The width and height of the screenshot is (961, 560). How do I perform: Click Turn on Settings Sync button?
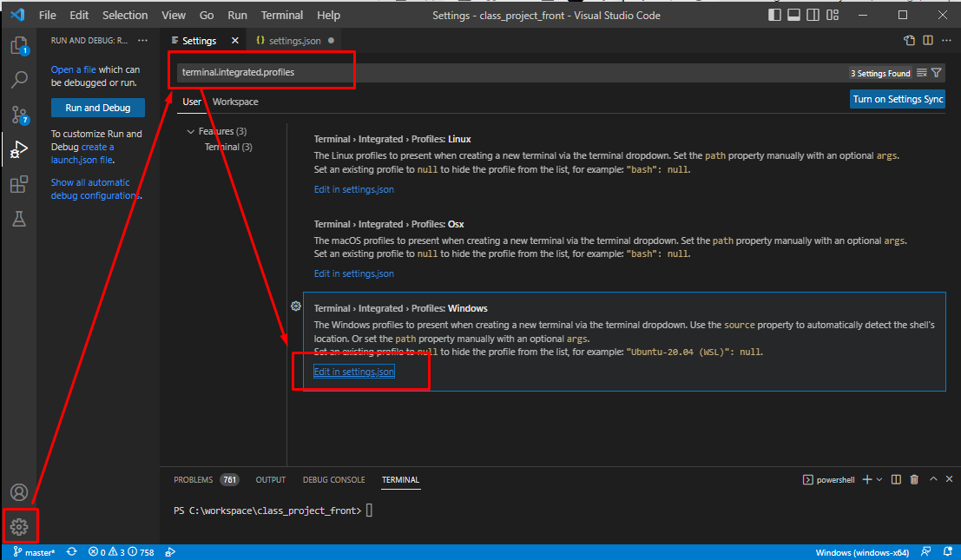tap(898, 99)
